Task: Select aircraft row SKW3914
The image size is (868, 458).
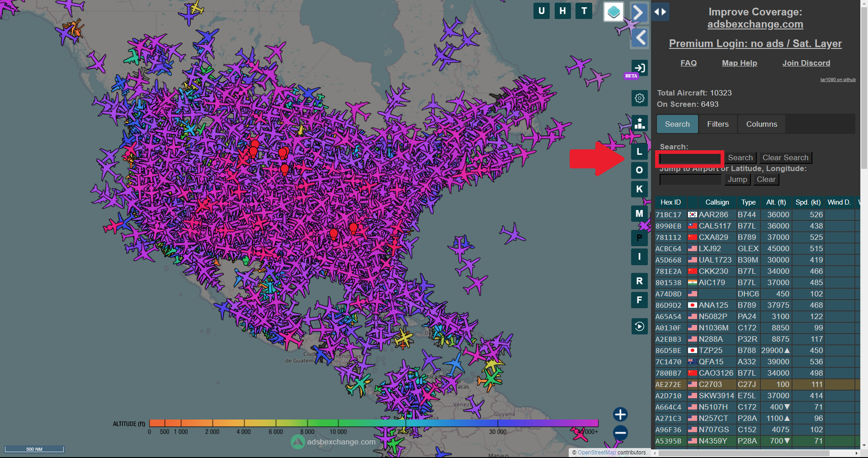Action: pos(758,396)
